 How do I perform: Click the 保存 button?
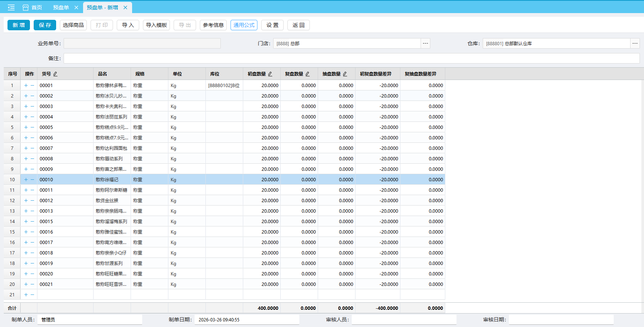(x=45, y=25)
